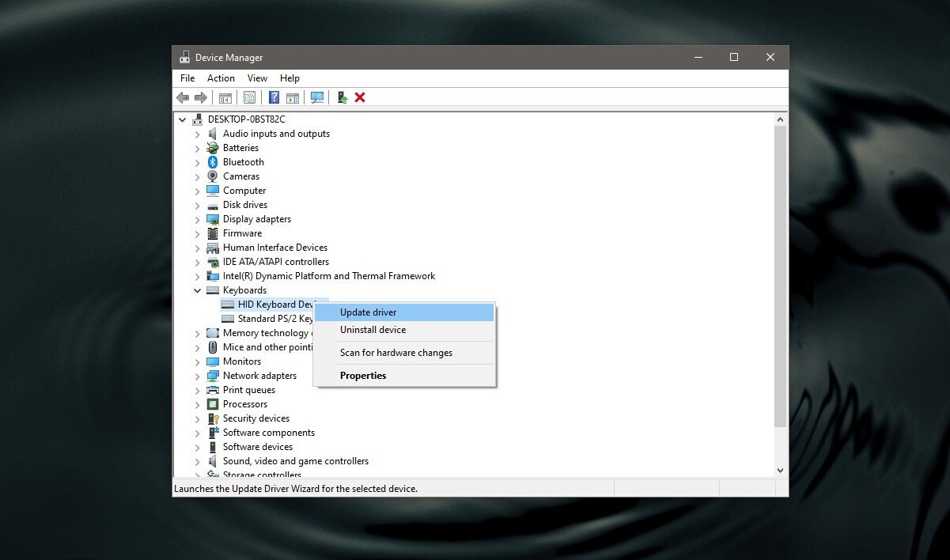Select Uninstall device in the context menu
Image resolution: width=950 pixels, height=560 pixels.
coord(373,330)
